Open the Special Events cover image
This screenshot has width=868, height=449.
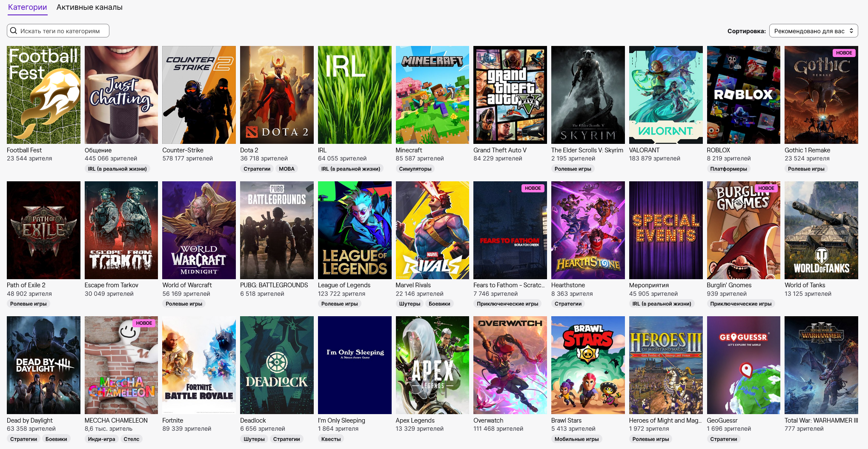pyautogui.click(x=666, y=230)
